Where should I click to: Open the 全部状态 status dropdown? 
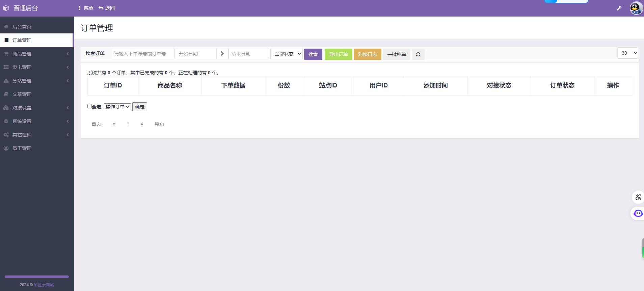[286, 54]
